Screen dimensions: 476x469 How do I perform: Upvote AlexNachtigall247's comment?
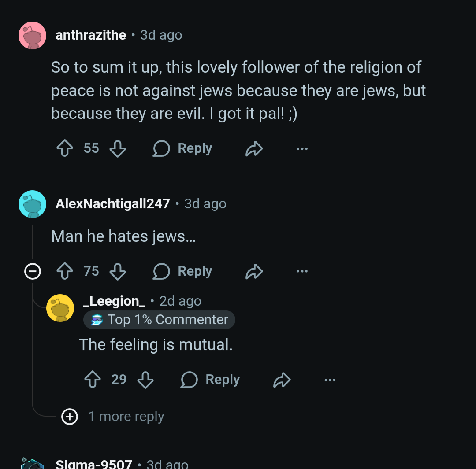pos(65,271)
